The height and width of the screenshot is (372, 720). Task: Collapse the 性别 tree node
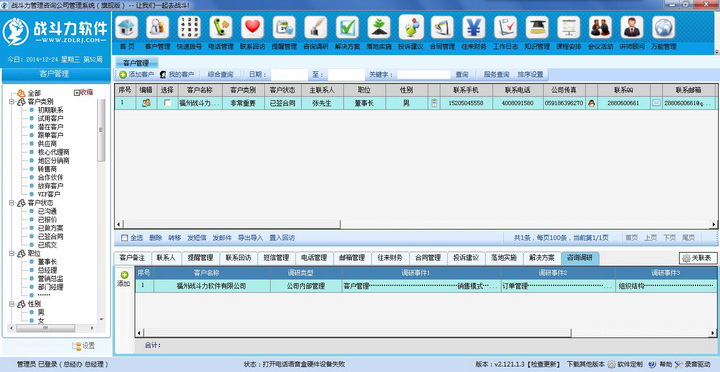click(11, 304)
